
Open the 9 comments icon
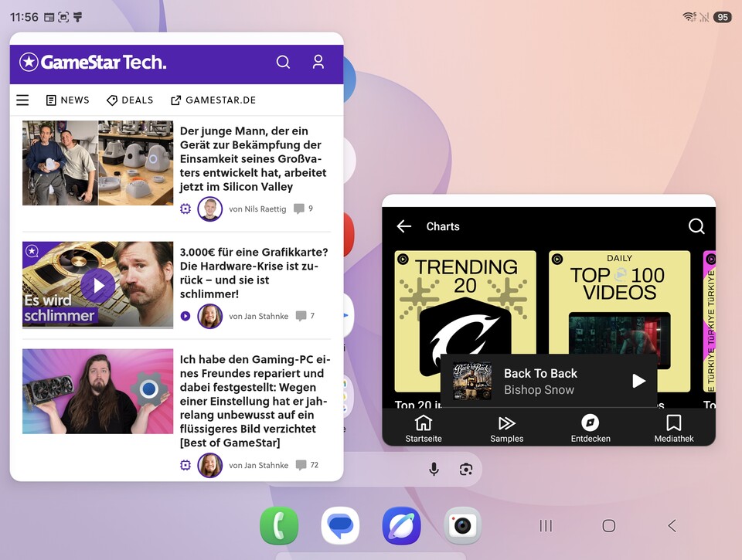pyautogui.click(x=298, y=209)
